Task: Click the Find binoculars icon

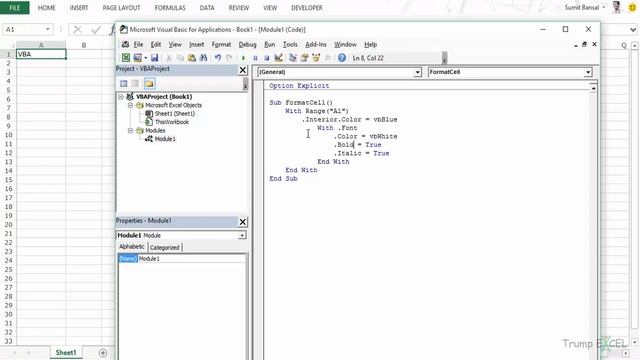Action: click(x=203, y=58)
